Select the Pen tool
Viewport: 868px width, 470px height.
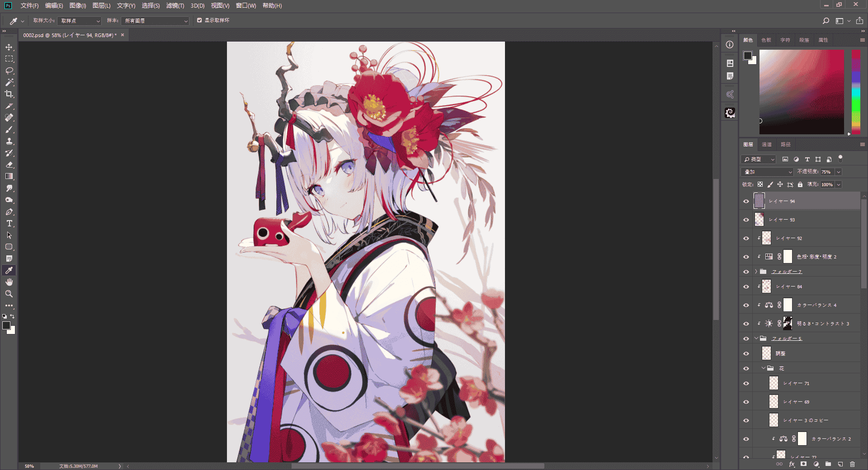point(9,211)
